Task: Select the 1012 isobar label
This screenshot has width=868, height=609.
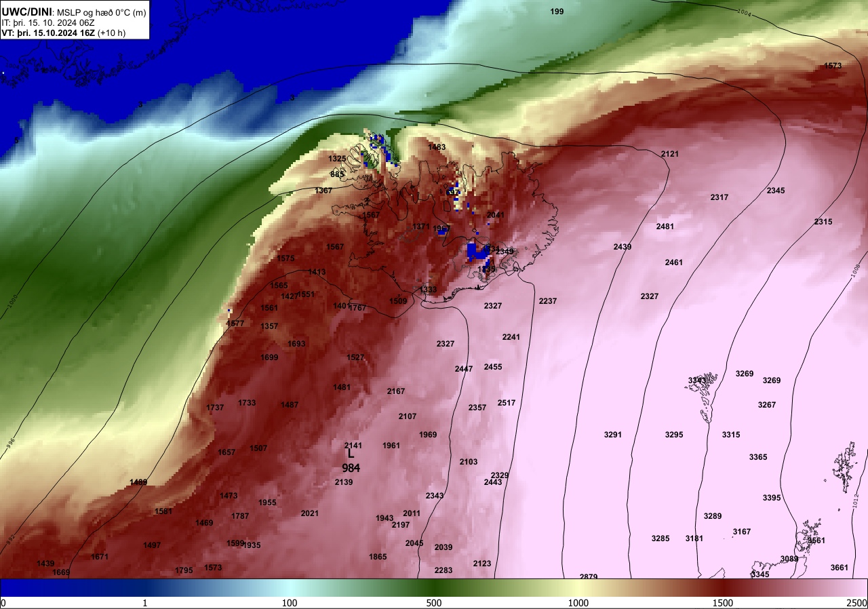Action: point(856,500)
